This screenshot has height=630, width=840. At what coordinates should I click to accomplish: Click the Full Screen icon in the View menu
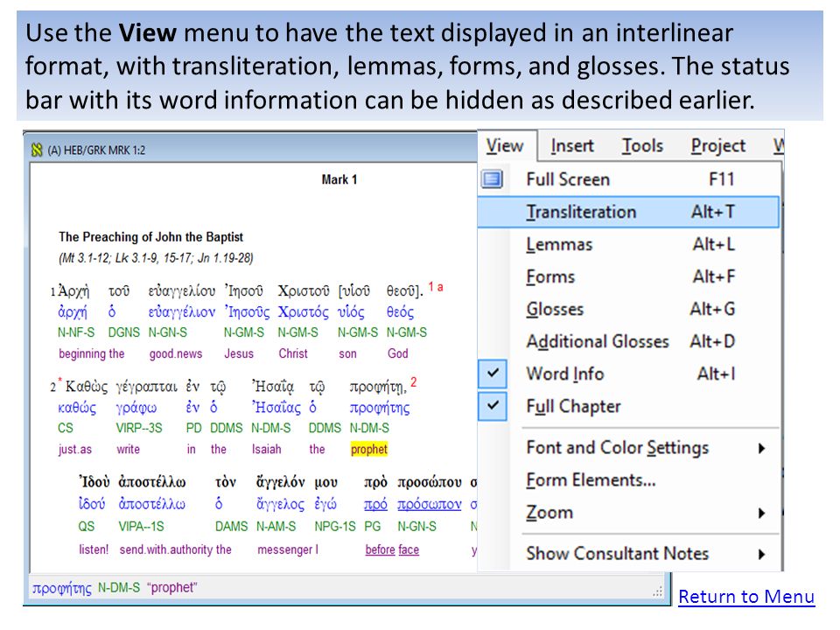tap(493, 178)
